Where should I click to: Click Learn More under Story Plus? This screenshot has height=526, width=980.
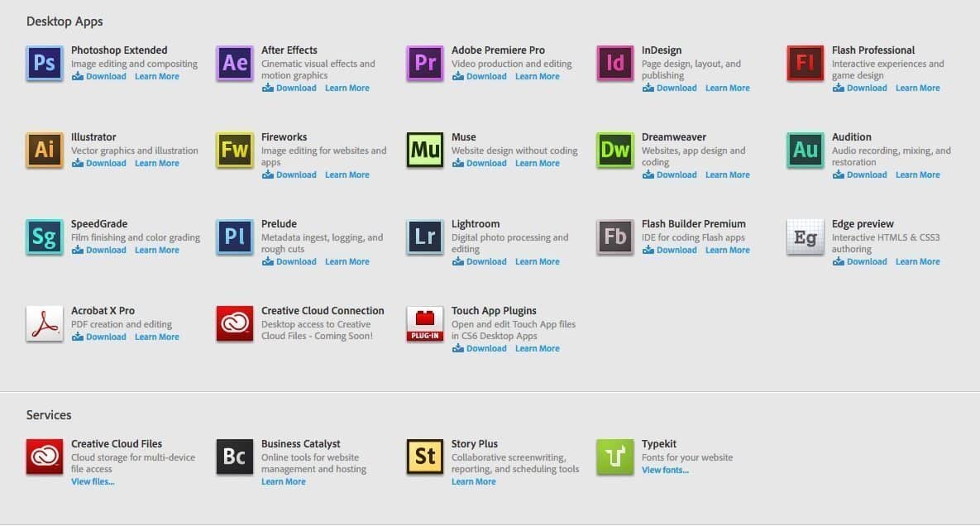pos(474,481)
